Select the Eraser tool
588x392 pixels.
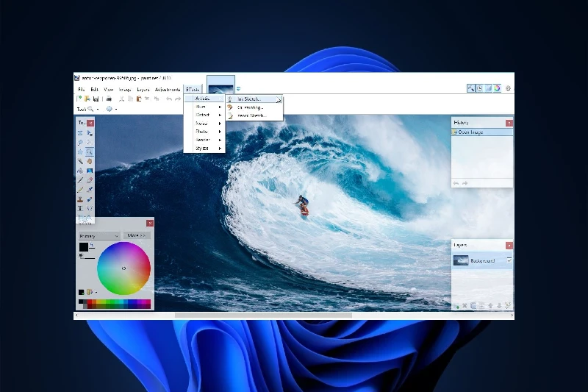89,180
